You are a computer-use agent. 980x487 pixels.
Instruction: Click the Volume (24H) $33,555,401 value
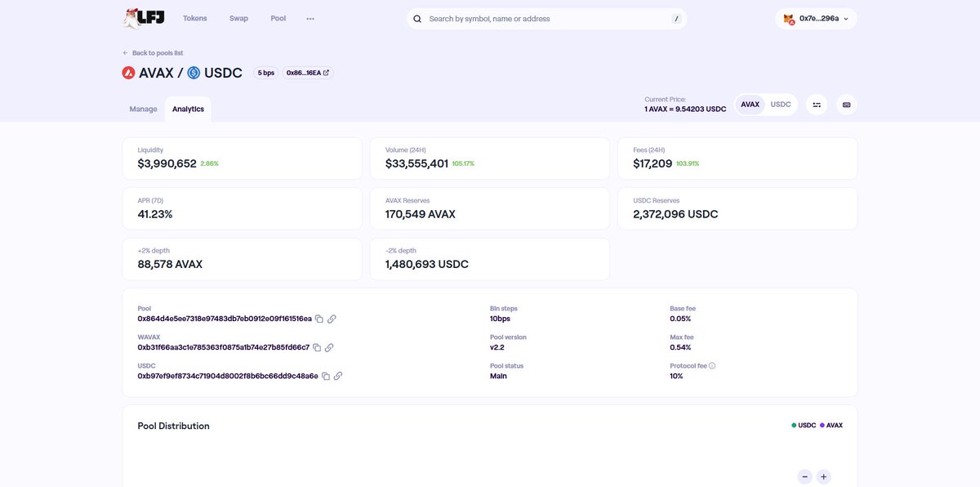coord(416,164)
